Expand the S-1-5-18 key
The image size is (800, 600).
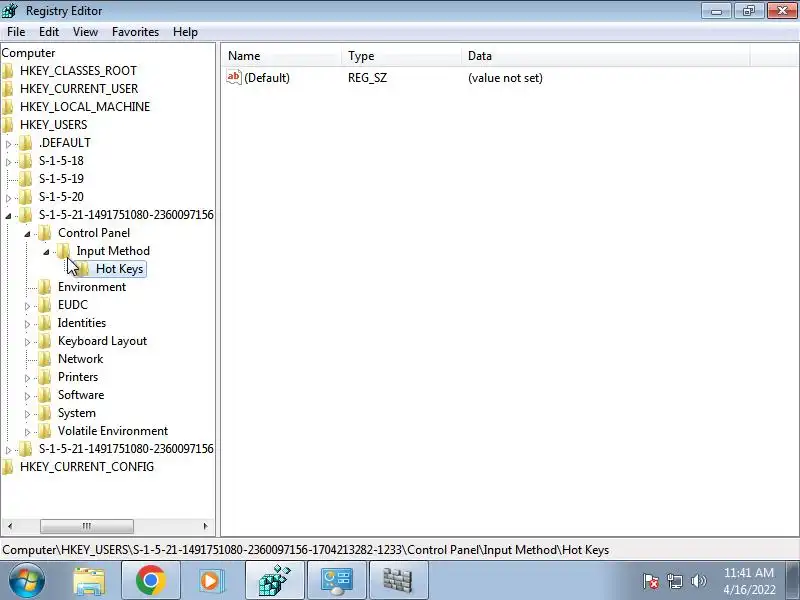8,162
